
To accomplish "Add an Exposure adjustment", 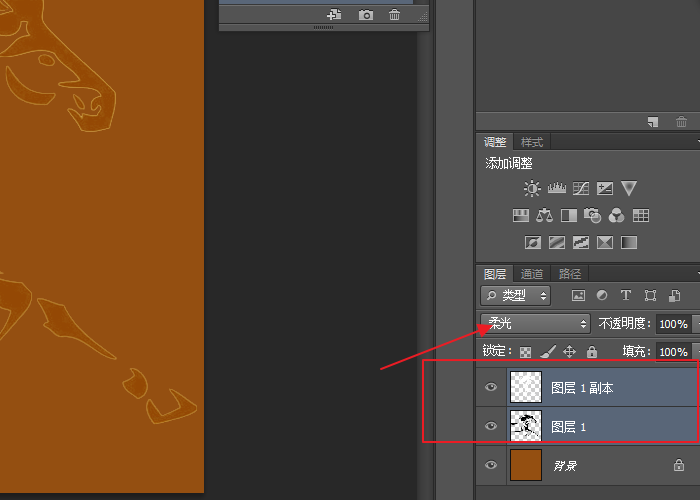I will pos(605,188).
